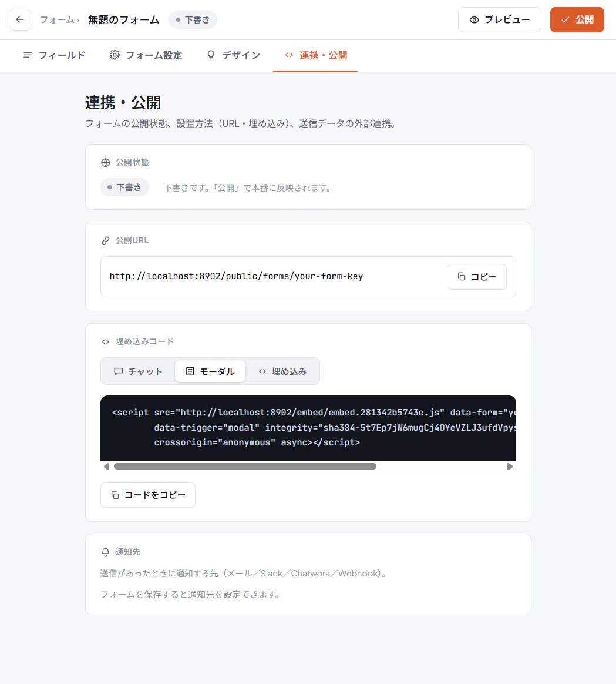This screenshot has width=616, height=684.
Task: Switch to the フィールド tab
Action: pos(54,55)
